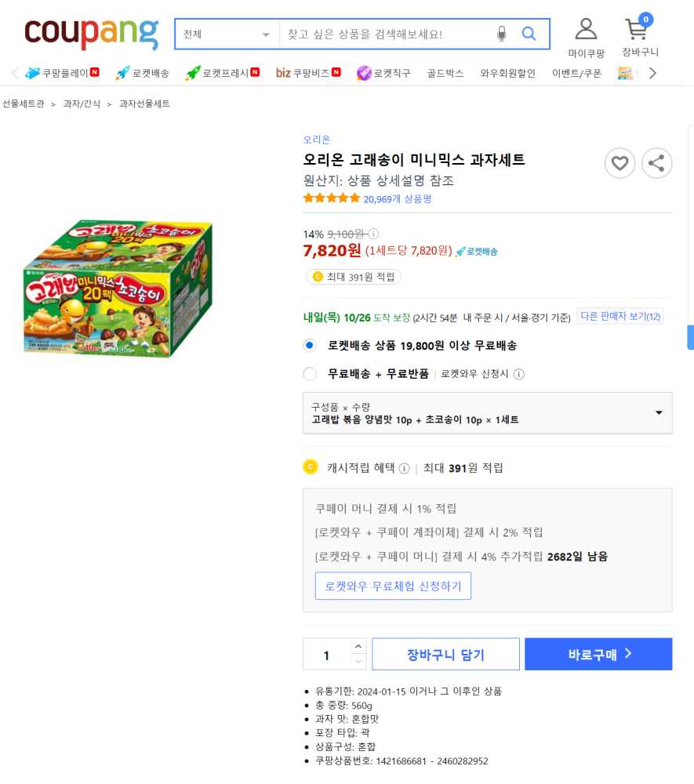Increase quantity with up stepper arrow
This screenshot has width=694, height=784.
pos(358,647)
